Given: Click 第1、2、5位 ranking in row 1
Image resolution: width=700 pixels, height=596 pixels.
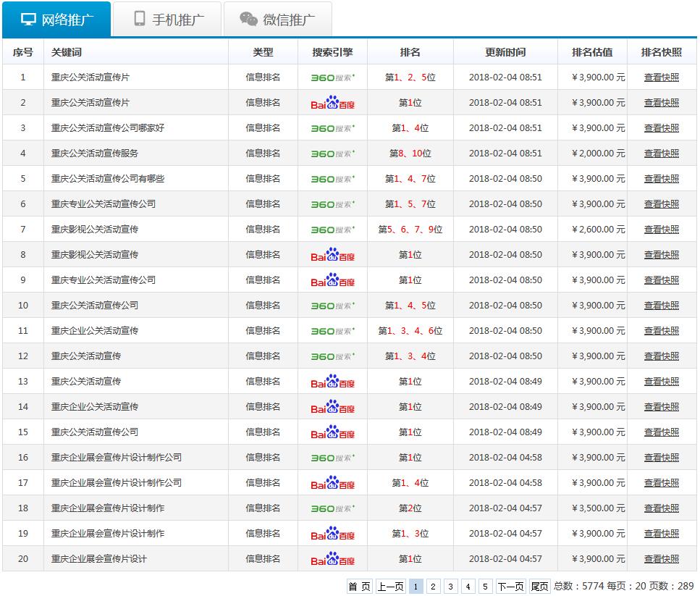Looking at the screenshot, I should [x=410, y=77].
